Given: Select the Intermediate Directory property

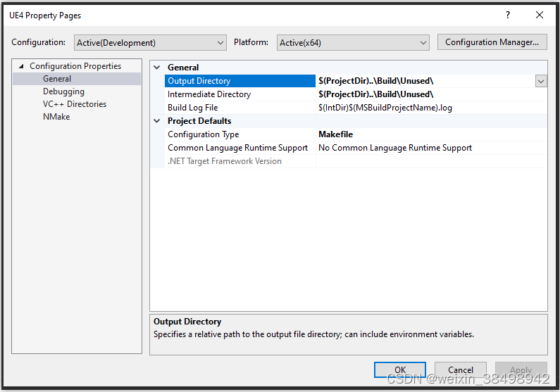Looking at the screenshot, I should pyautogui.click(x=240, y=94).
